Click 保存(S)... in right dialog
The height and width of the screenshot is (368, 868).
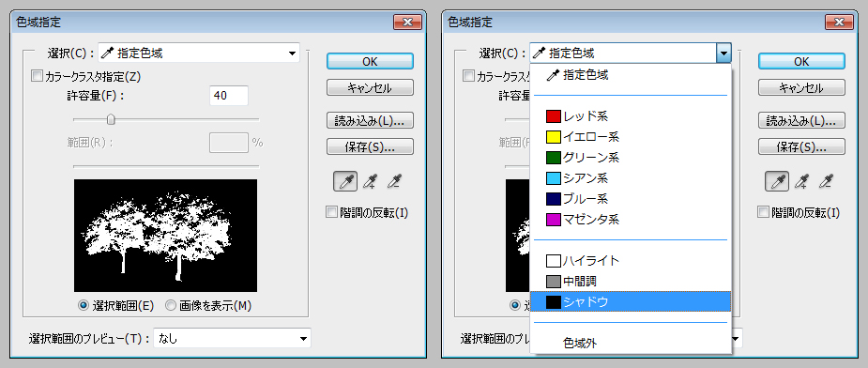[x=801, y=146]
